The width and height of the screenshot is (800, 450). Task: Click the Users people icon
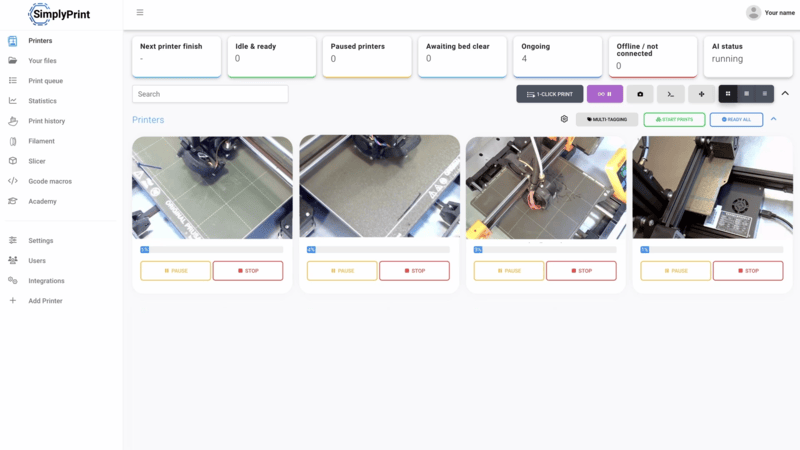click(x=13, y=261)
